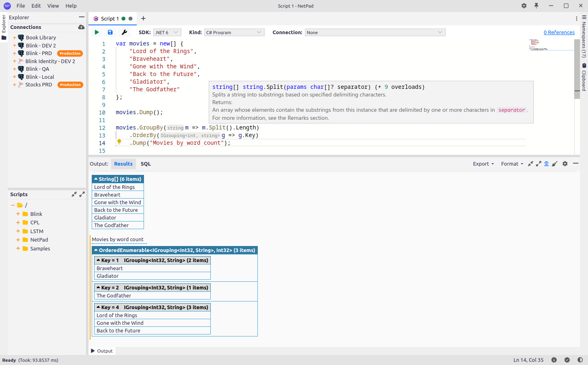Click the Movies by word count heading
Image resolution: width=588 pixels, height=365 pixels.
click(x=117, y=239)
